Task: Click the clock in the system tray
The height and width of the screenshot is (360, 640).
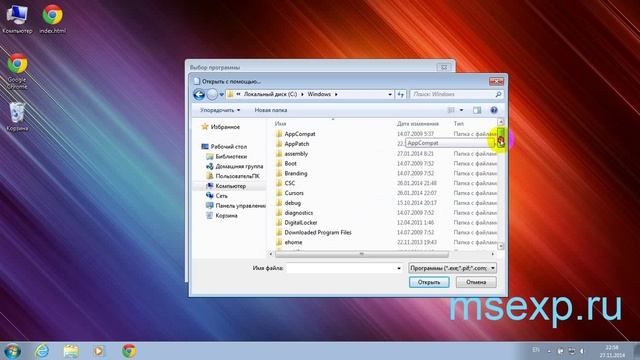Action: 612,351
